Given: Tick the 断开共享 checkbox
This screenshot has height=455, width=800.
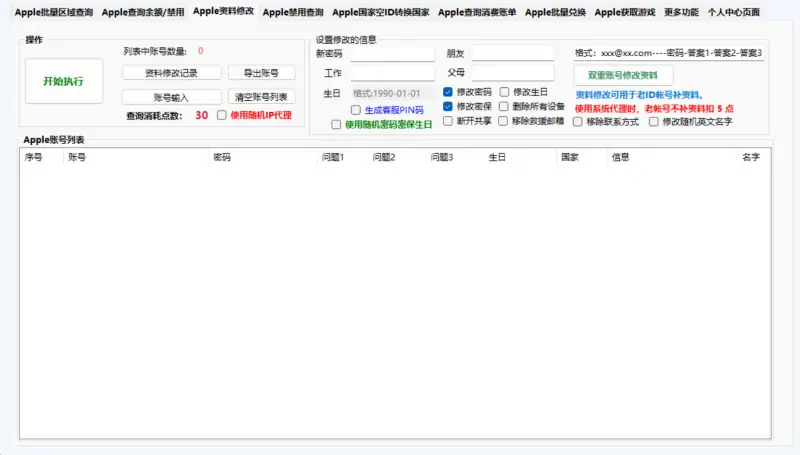Looking at the screenshot, I should [x=448, y=121].
